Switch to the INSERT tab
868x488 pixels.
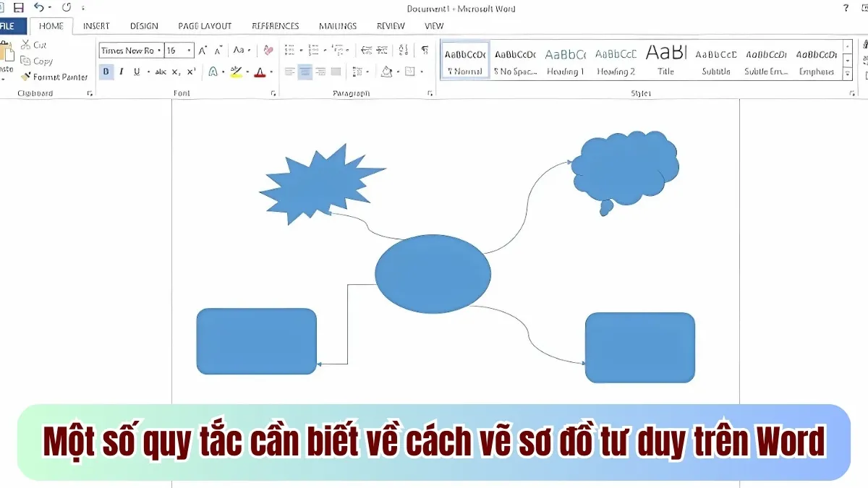pyautogui.click(x=96, y=26)
